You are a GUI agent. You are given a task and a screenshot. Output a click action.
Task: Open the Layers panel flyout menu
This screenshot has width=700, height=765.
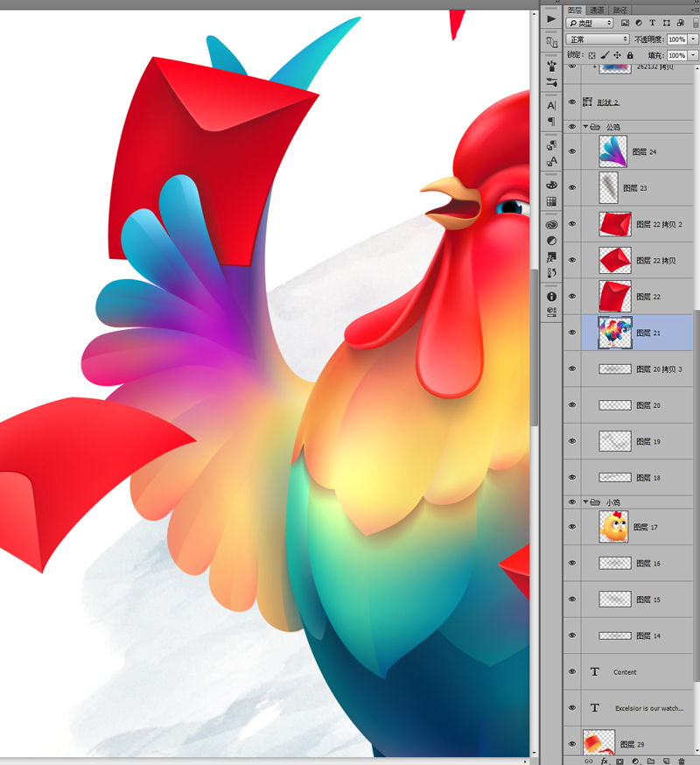coord(695,10)
